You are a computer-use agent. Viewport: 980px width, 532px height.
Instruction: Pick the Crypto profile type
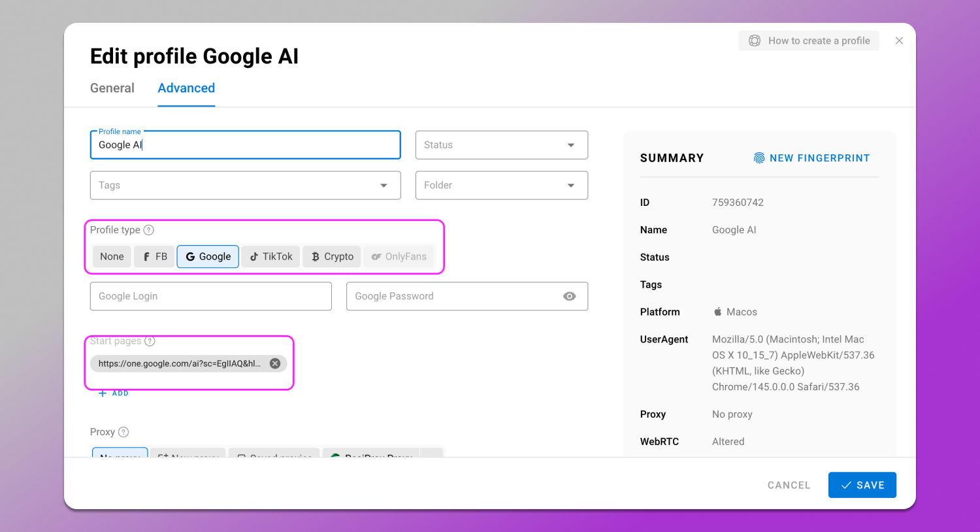[x=333, y=257]
